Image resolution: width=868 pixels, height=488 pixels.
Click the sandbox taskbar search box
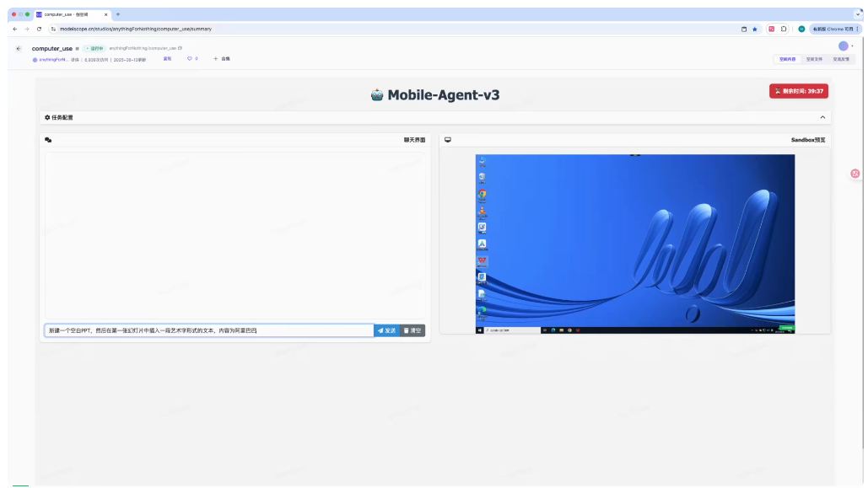(x=512, y=330)
